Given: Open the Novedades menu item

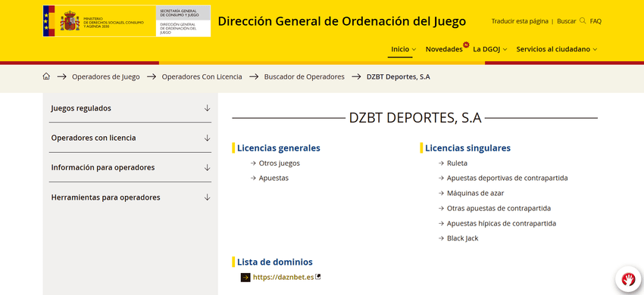Looking at the screenshot, I should (x=444, y=49).
